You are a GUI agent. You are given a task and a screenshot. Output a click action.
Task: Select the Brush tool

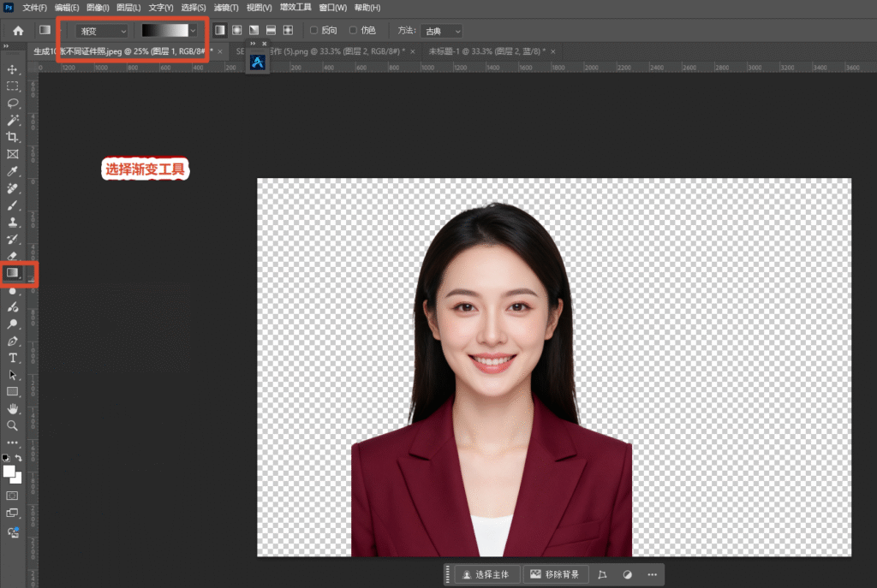(x=12, y=205)
